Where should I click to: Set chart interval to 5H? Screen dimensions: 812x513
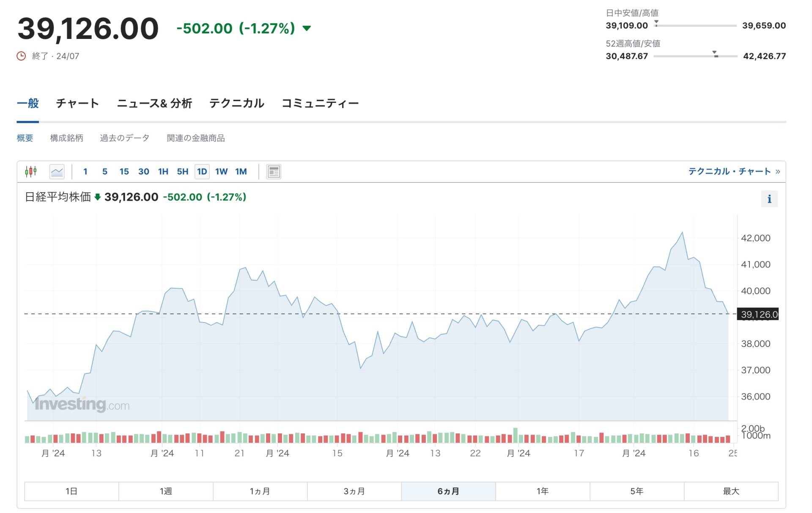pyautogui.click(x=182, y=171)
